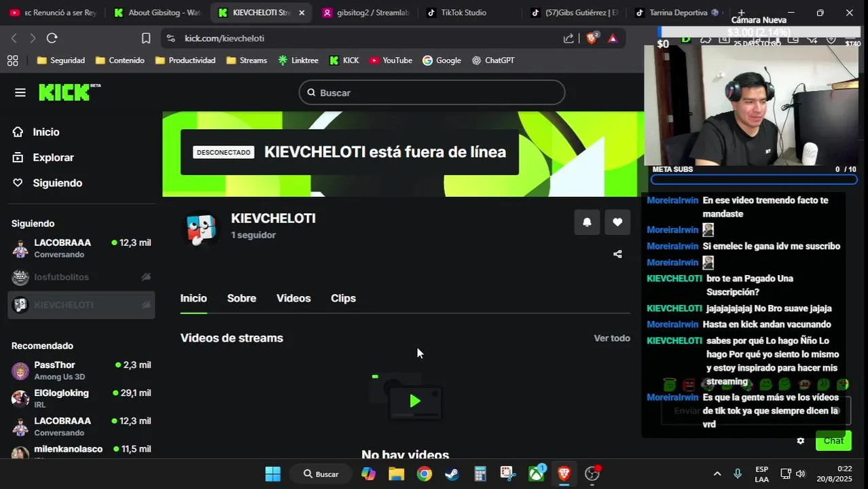Open OBS Studio from taskbar
The width and height of the screenshot is (868, 489).
(592, 473)
